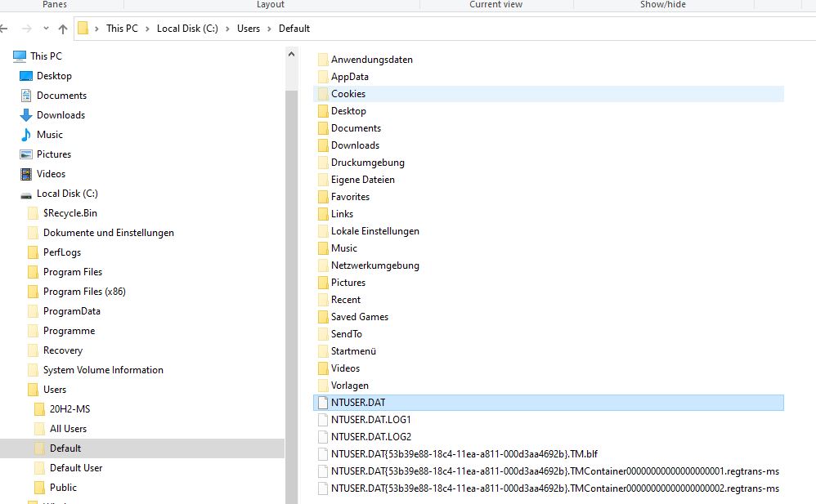
Task: Select Programme in the tree
Action: coord(69,331)
